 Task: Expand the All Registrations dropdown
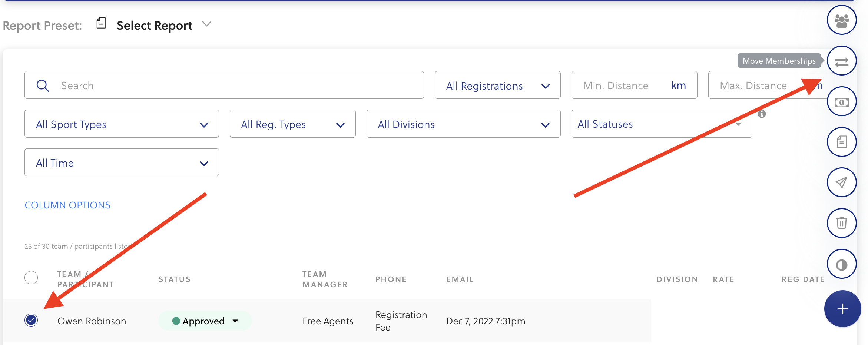click(x=497, y=86)
